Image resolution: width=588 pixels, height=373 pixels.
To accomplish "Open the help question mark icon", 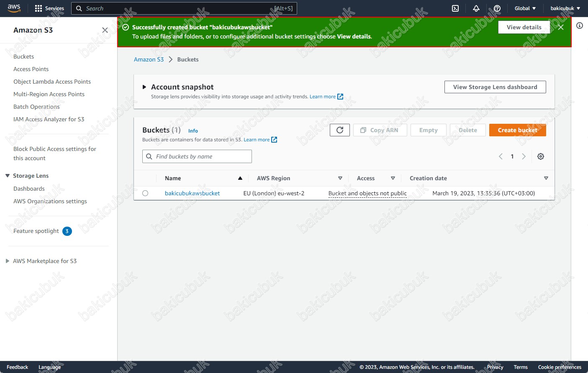I will click(x=497, y=8).
